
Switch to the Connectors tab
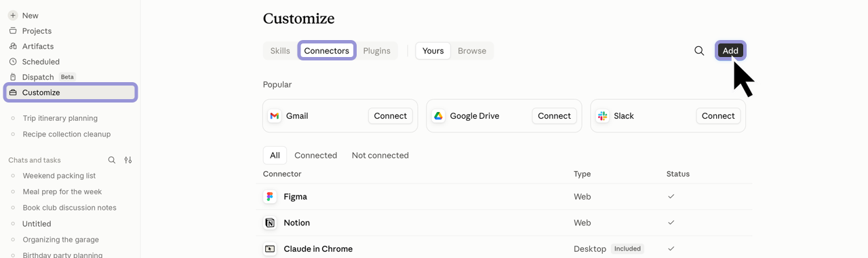pyautogui.click(x=327, y=51)
